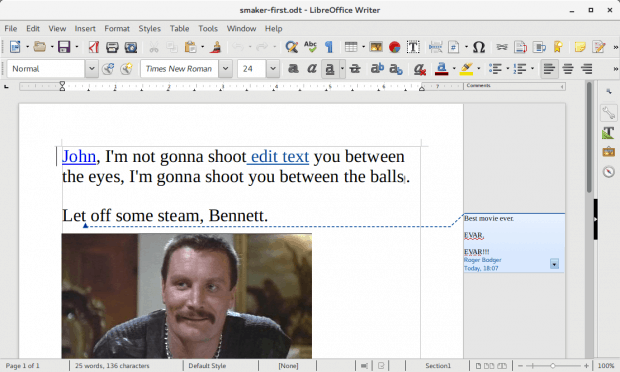Image resolution: width=620 pixels, height=372 pixels.
Task: Insert a chart
Action: (x=394, y=47)
